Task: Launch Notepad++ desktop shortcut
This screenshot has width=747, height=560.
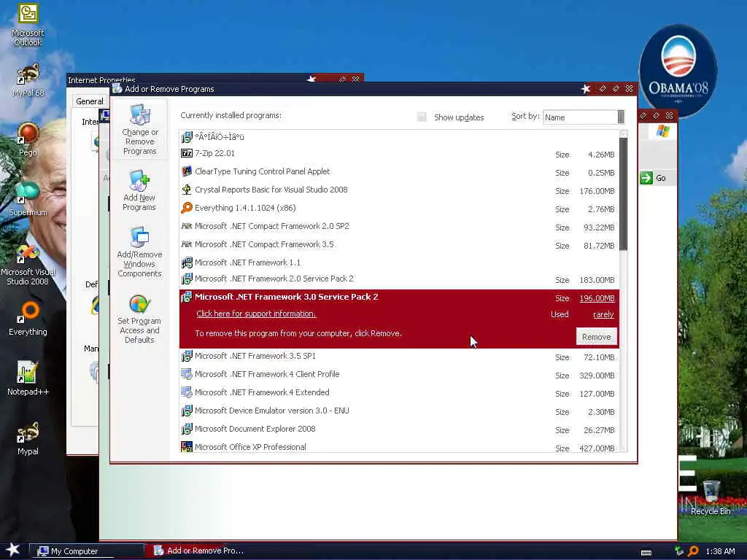Action: tap(28, 378)
